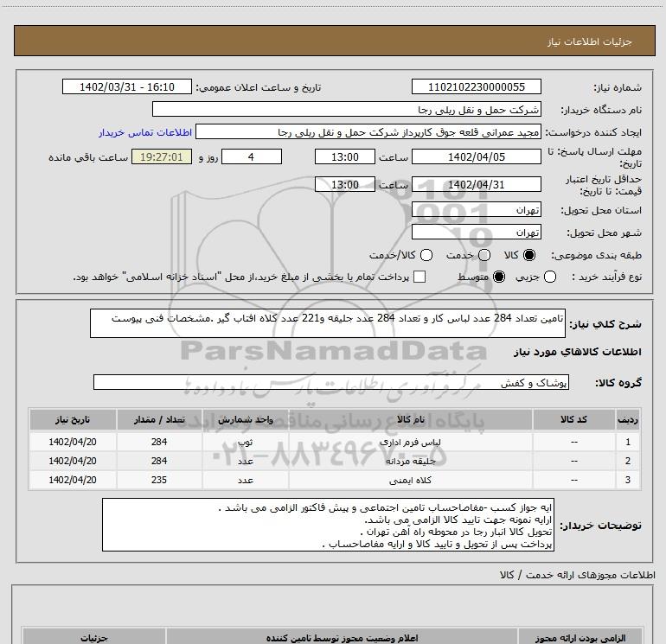
Task: Click the توضیحات خریدار notes box
Action: pos(328,525)
